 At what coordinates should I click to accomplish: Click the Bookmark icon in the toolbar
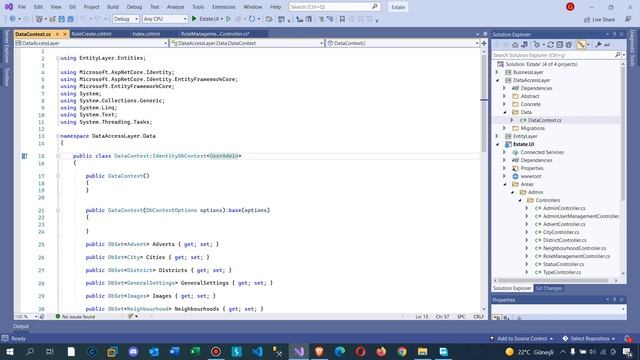point(342,19)
